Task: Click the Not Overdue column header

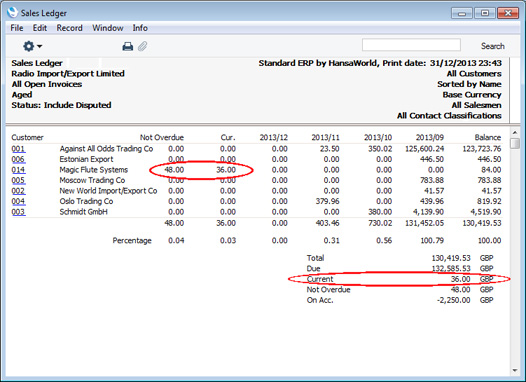Action: tap(162, 138)
